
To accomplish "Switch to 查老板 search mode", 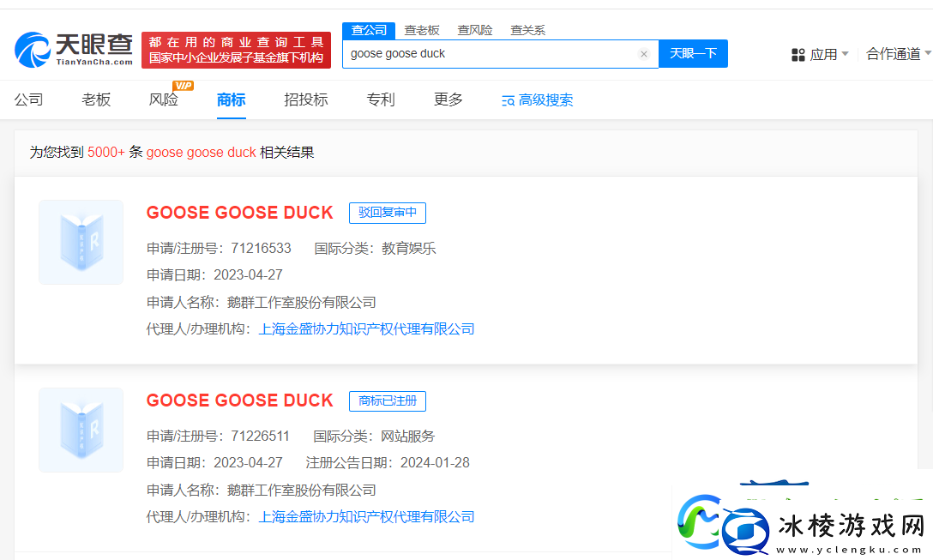I will click(x=422, y=29).
